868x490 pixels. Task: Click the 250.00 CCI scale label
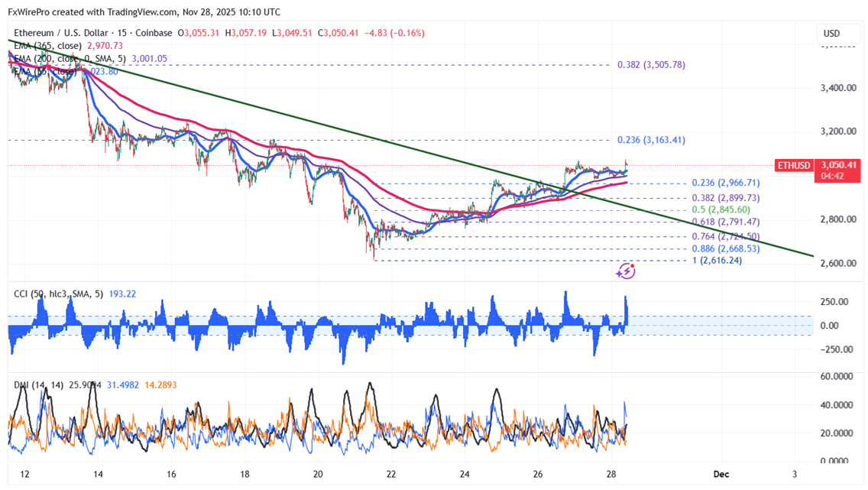click(x=834, y=302)
